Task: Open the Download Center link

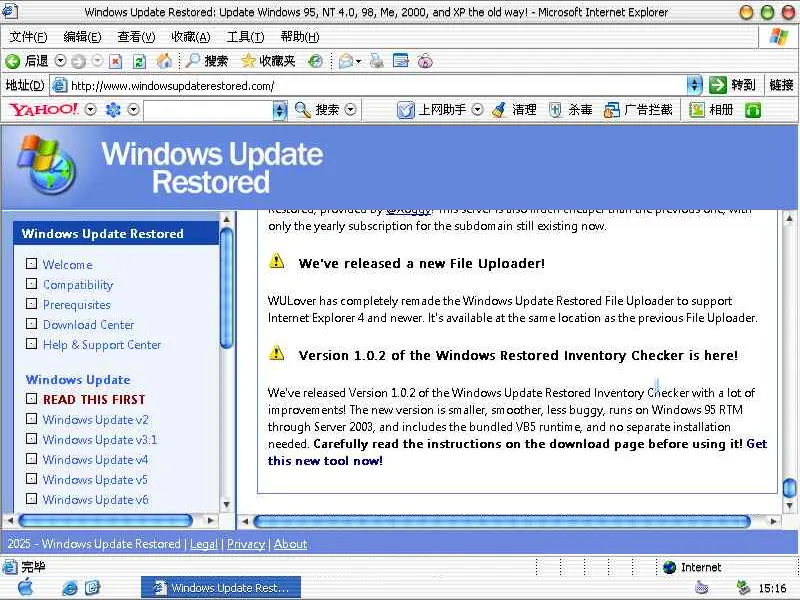Action: pos(88,324)
